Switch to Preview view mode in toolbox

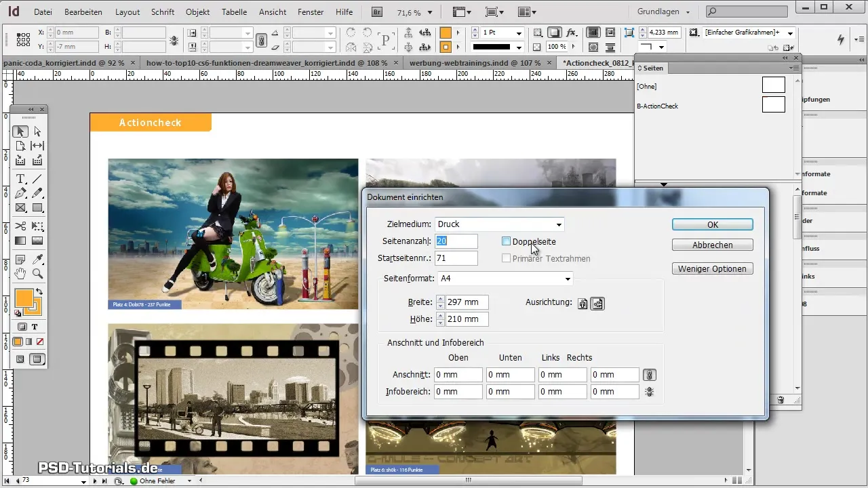(x=37, y=359)
